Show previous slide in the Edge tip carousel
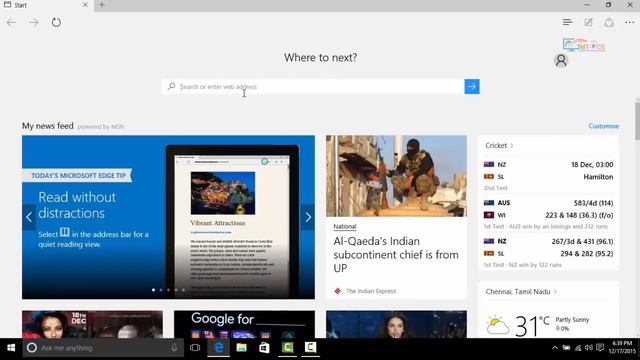The width and height of the screenshot is (640, 360). tap(29, 217)
